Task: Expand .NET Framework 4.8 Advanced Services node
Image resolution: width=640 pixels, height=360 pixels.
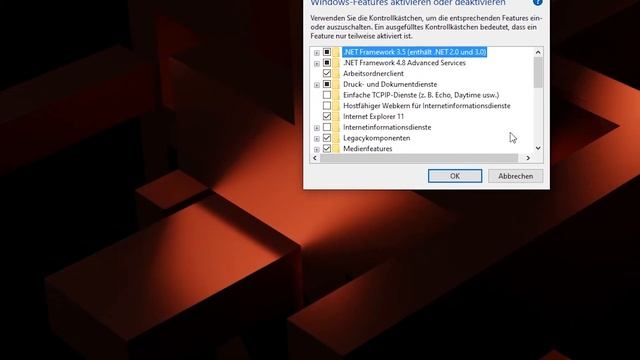Action: [317, 64]
